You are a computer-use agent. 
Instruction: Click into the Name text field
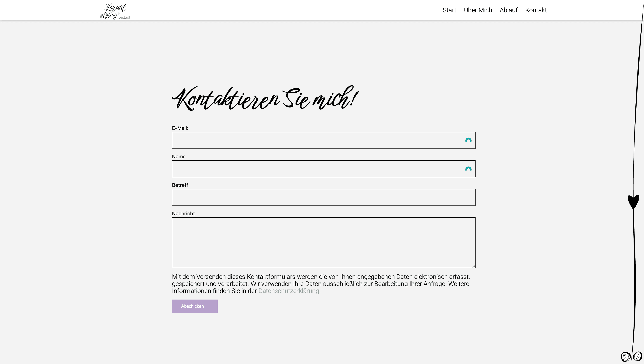click(x=315, y=169)
